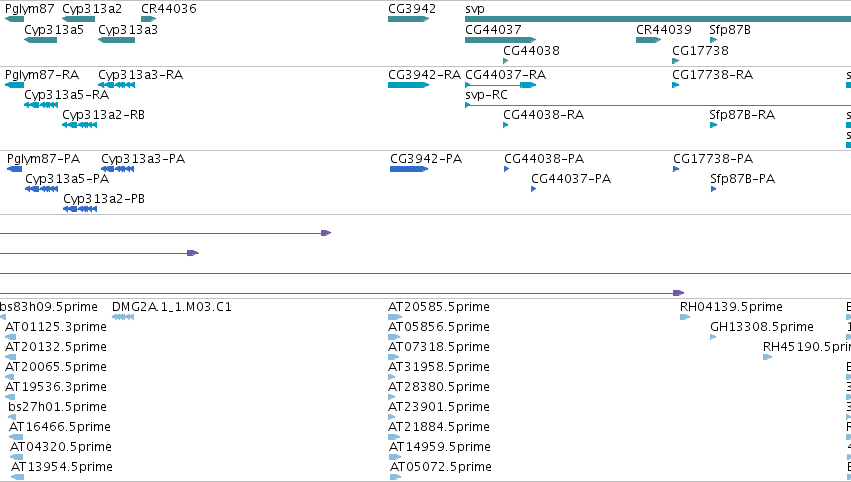Select the Cyp313a5-RA transcript glyph
Image resolution: width=851 pixels, height=482 pixels.
[41, 105]
